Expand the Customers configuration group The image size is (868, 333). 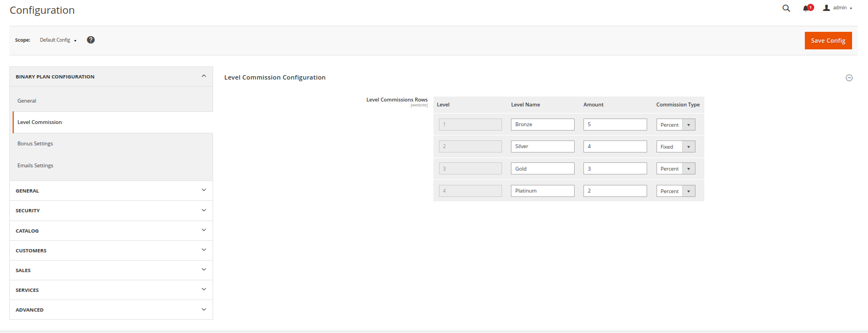point(111,251)
